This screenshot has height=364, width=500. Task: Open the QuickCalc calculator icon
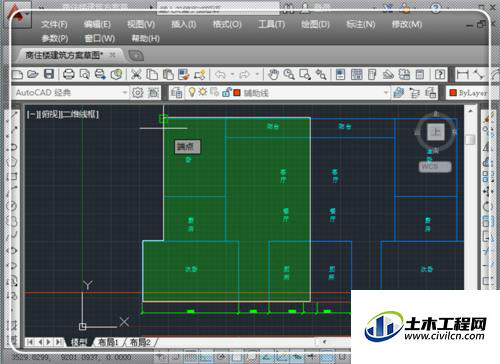[420, 74]
